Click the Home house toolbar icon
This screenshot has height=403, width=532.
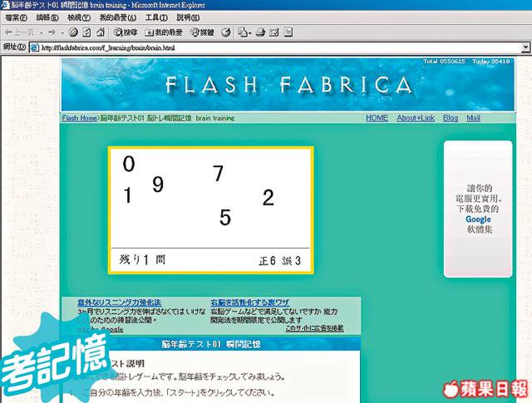(101, 32)
